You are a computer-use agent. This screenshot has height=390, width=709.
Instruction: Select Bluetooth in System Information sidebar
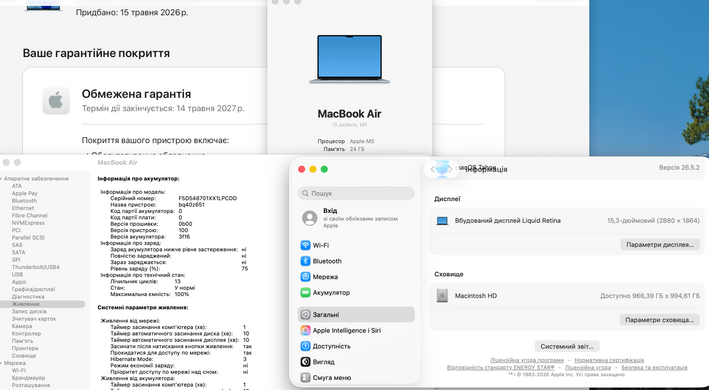[24, 201]
